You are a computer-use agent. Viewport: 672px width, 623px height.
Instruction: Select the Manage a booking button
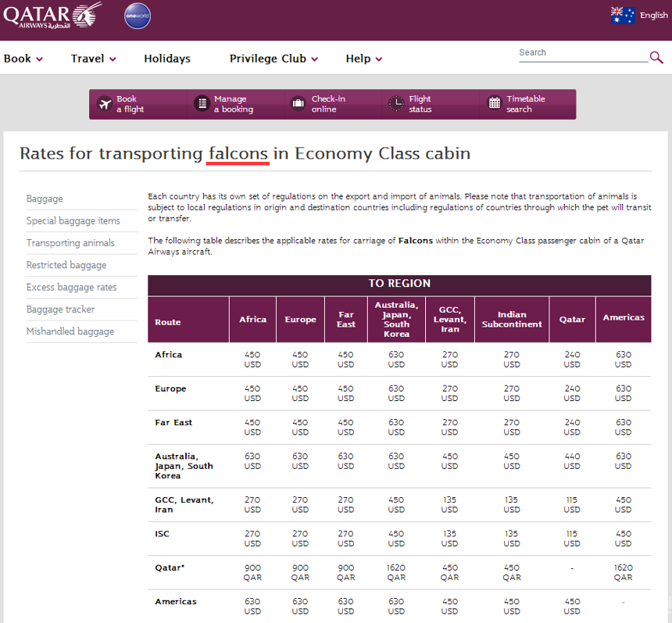(236, 104)
